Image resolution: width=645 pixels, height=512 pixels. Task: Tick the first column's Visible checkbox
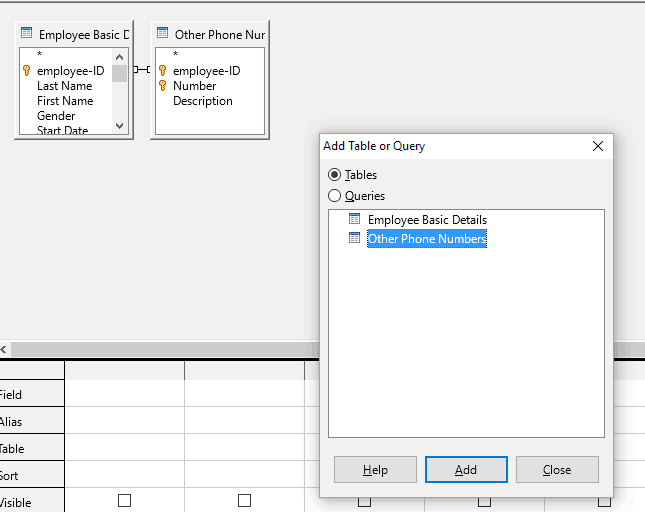tap(124, 500)
